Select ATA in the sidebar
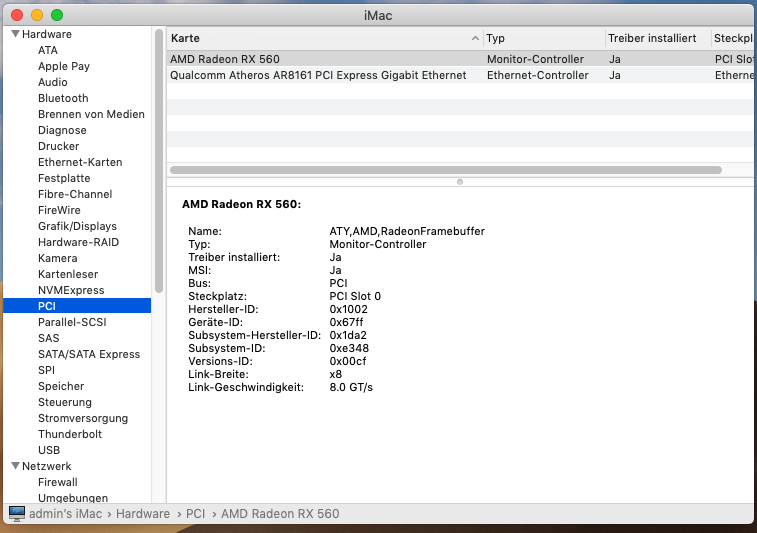Image resolution: width=757 pixels, height=533 pixels. 48,50
